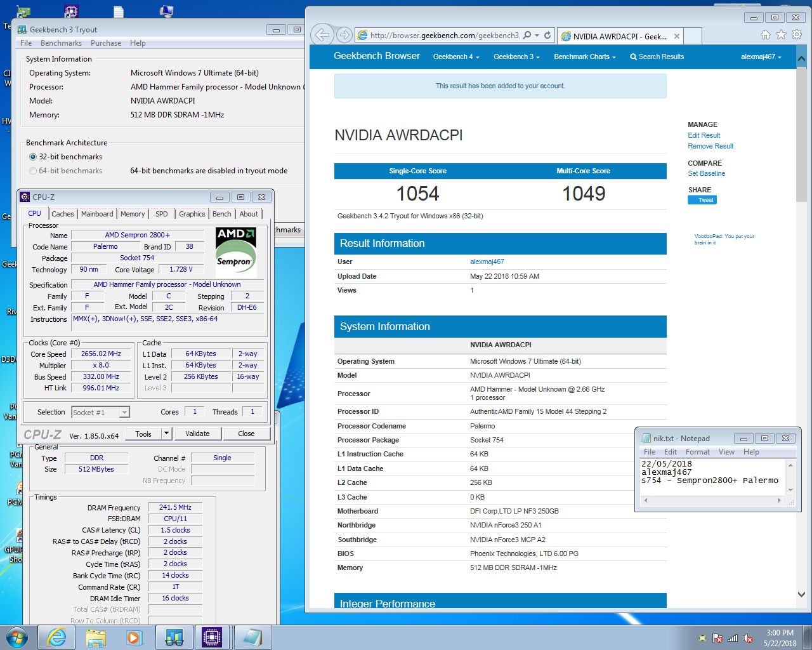This screenshot has height=650, width=812.
Task: Open the Geekbench Browser brand link
Action: click(x=377, y=56)
